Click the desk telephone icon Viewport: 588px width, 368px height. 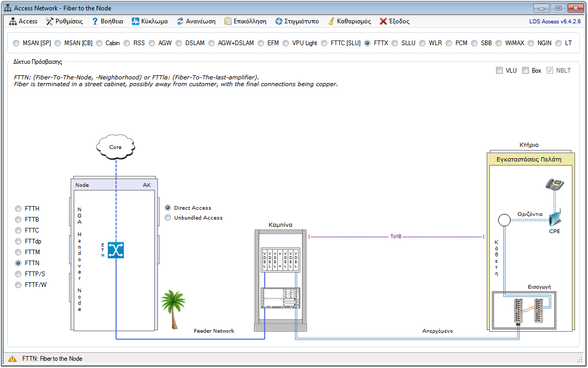(555, 184)
